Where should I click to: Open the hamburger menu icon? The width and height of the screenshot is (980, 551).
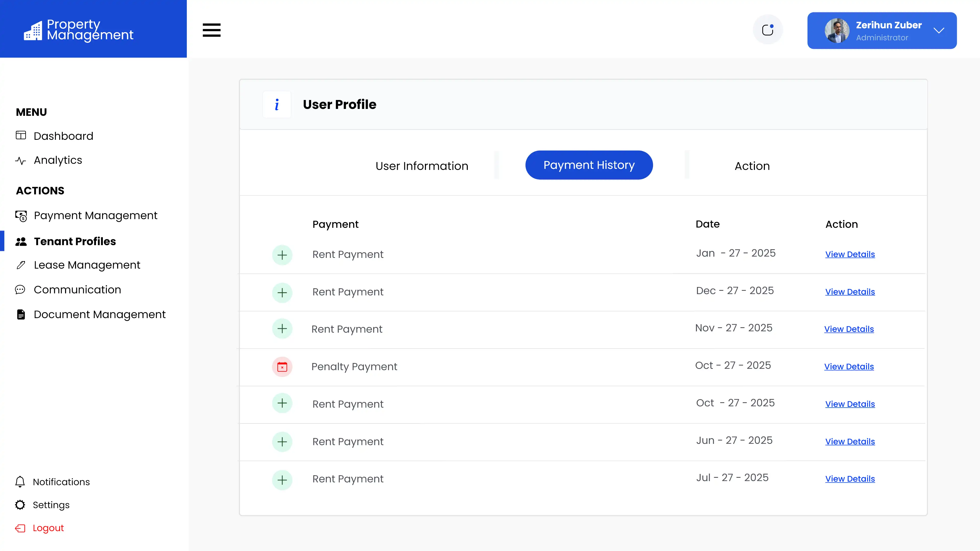pyautogui.click(x=212, y=30)
